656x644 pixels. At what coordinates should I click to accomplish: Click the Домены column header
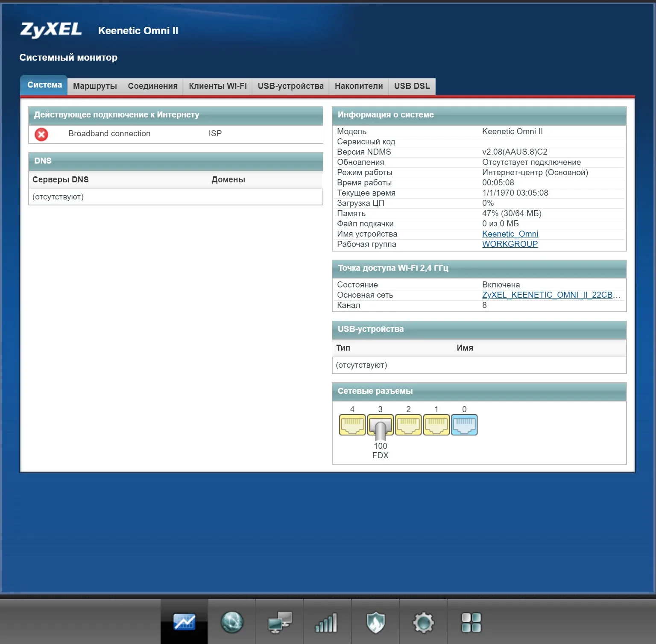(x=228, y=180)
